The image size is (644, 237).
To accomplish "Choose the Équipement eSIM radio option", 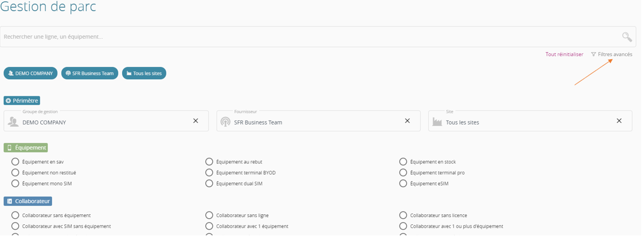I will point(403,183).
